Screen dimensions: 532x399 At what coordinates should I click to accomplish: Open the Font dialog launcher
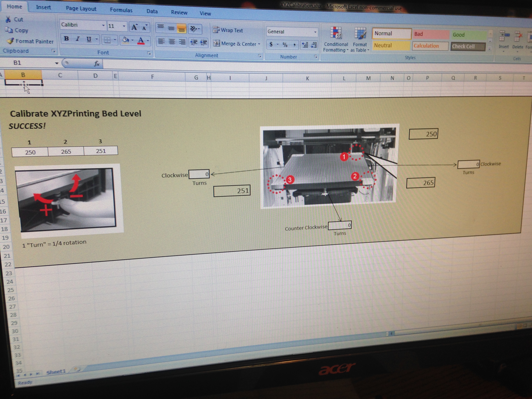point(149,53)
